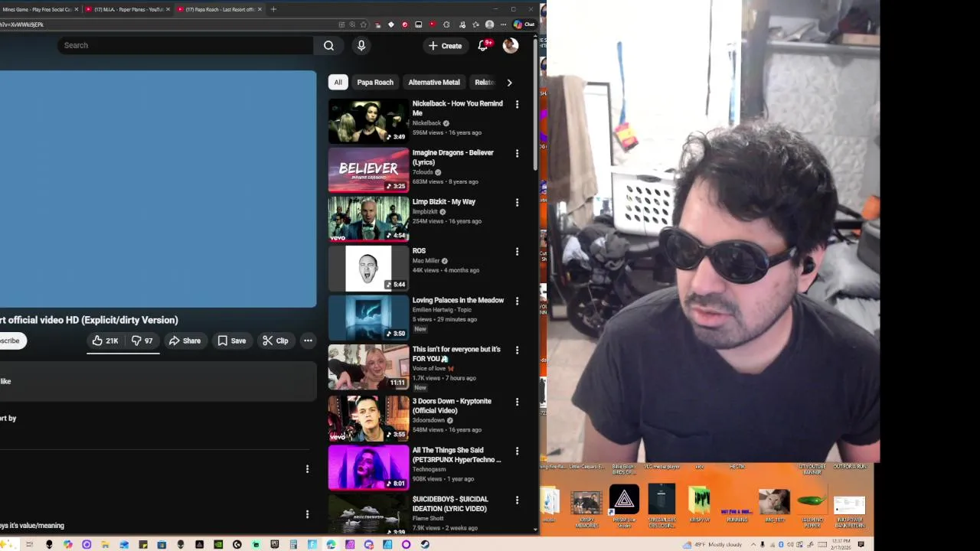The width and height of the screenshot is (980, 551).
Task: Open more actions beside Clip button
Action: pyautogui.click(x=308, y=341)
